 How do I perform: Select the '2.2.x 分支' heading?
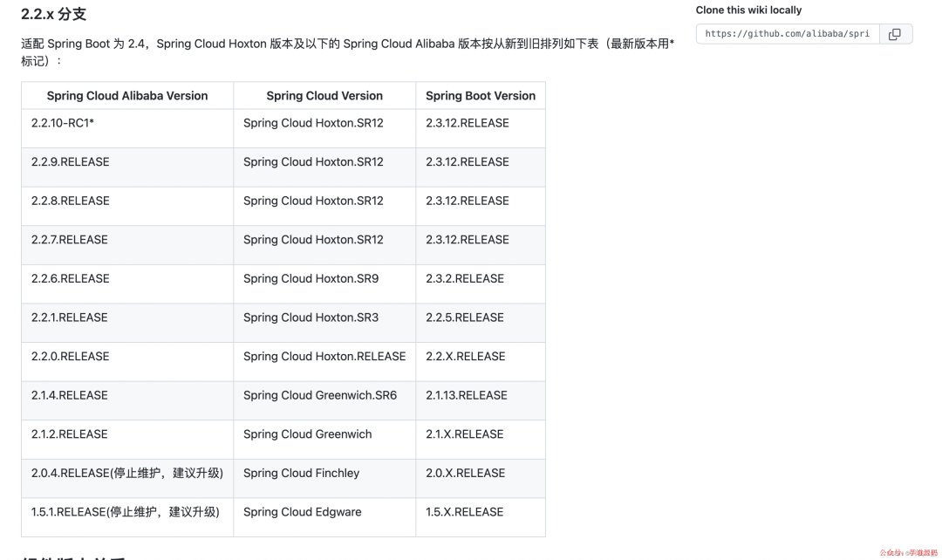[x=54, y=14]
